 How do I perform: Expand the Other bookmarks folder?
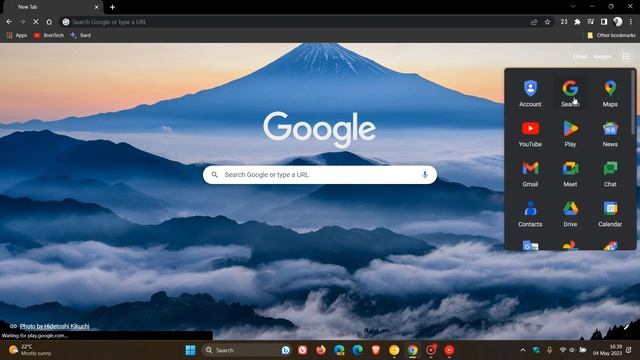(x=611, y=36)
